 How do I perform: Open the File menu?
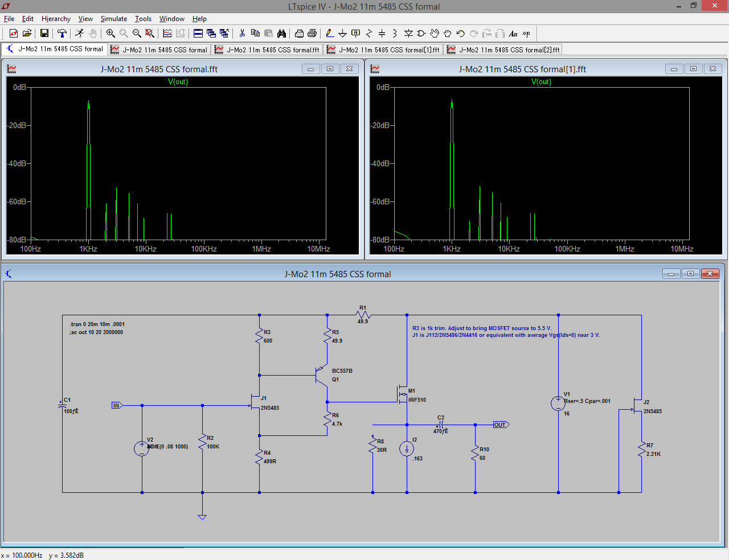click(9, 19)
